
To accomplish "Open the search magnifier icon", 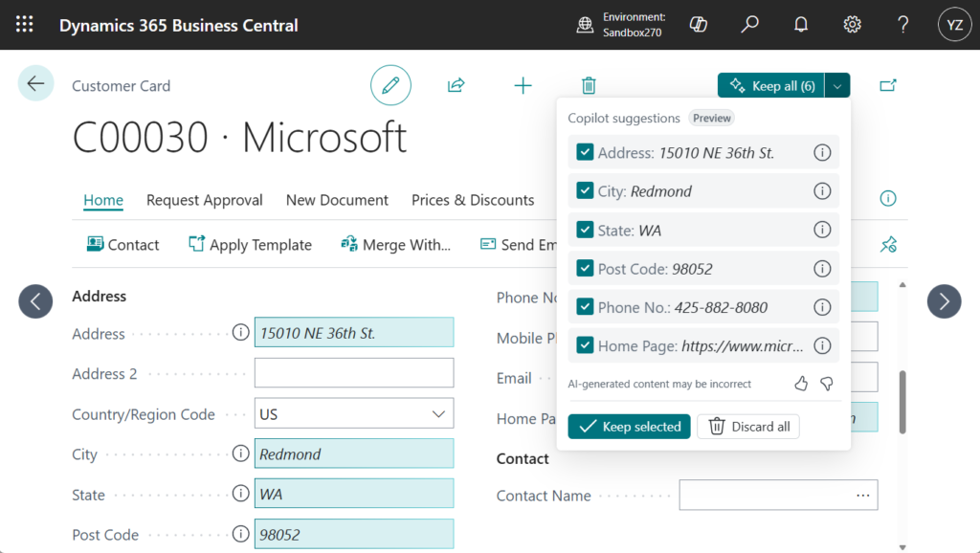I will (750, 25).
